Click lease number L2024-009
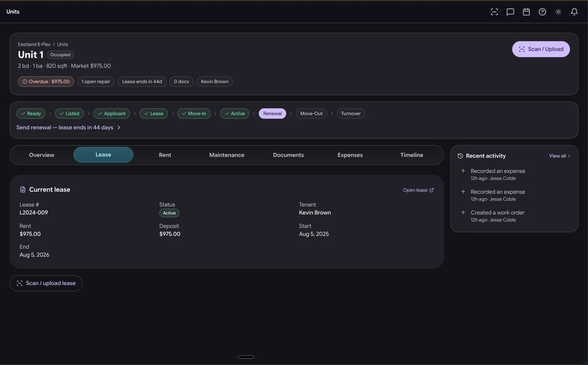This screenshot has height=365, width=588. [x=34, y=213]
